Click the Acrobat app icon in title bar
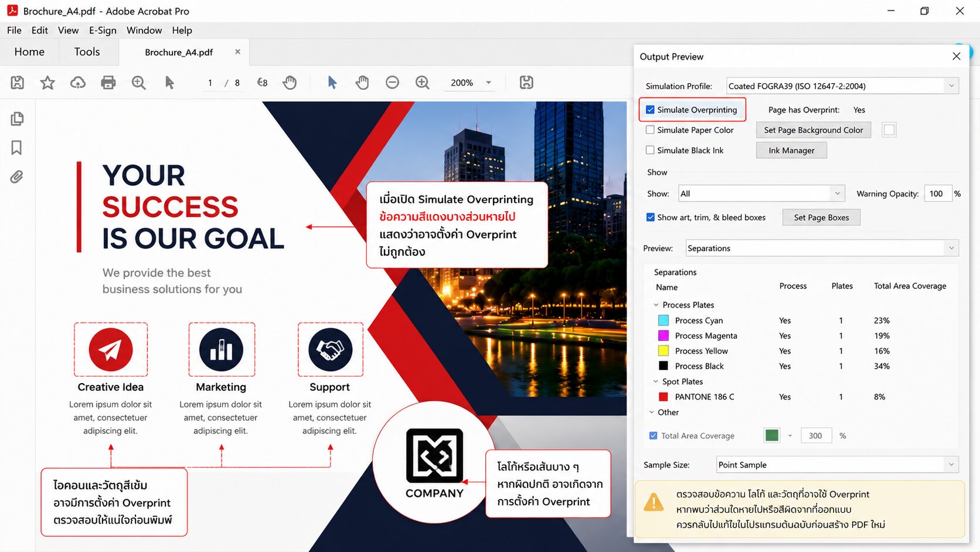 [x=12, y=11]
